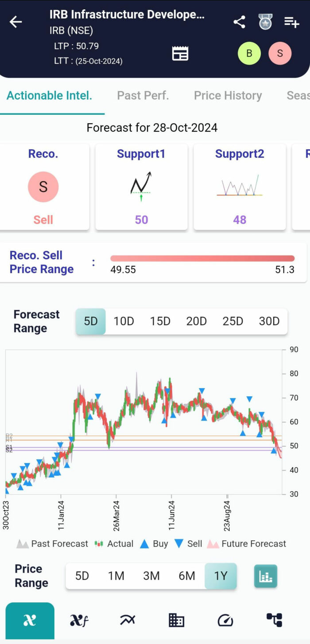Open company details via the building icon

pyautogui.click(x=176, y=620)
